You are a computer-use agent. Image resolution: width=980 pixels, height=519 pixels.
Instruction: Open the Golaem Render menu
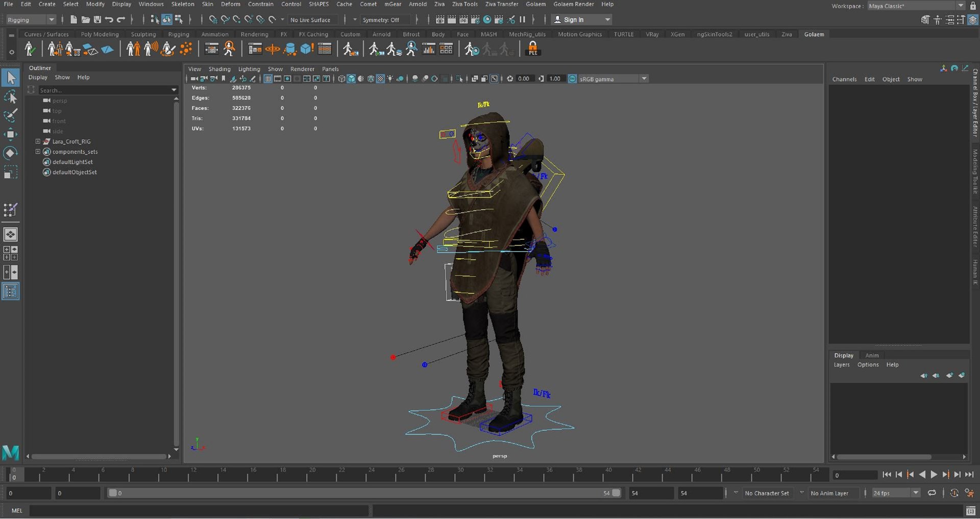coord(573,4)
